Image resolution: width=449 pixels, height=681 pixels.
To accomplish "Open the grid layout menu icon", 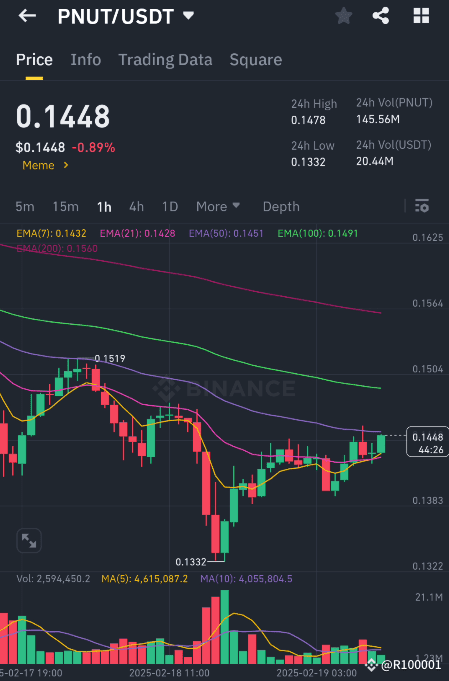I will pyautogui.click(x=421, y=16).
